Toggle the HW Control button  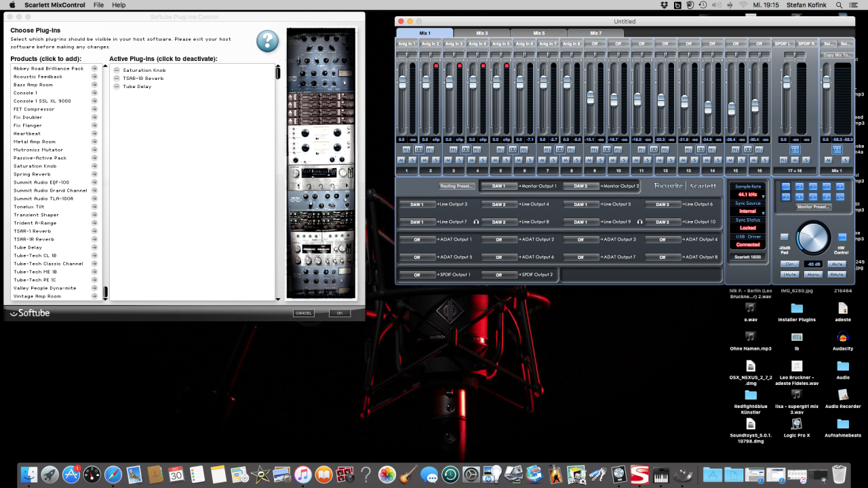[842, 237]
